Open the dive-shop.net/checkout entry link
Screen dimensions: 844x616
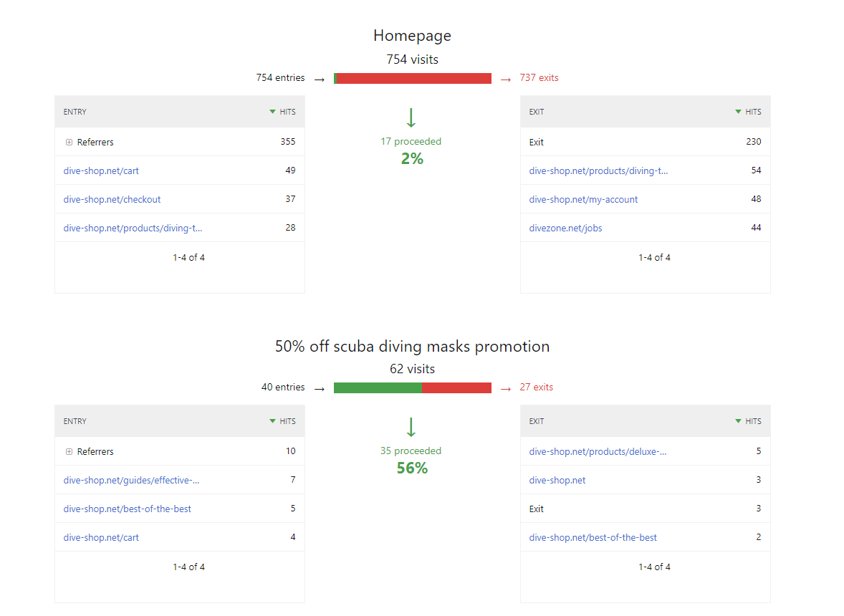[112, 199]
